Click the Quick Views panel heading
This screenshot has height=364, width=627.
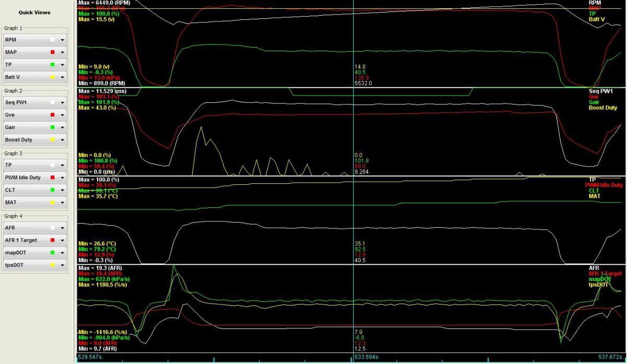[34, 13]
